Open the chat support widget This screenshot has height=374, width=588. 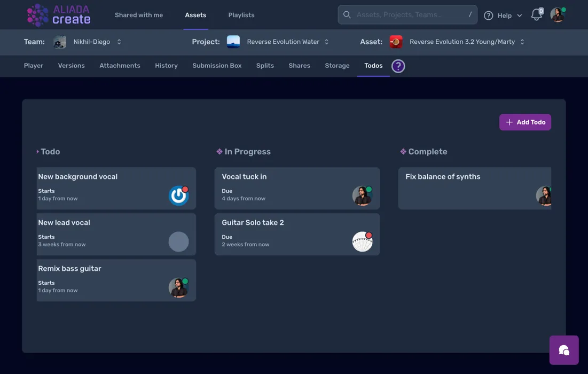coord(563,350)
